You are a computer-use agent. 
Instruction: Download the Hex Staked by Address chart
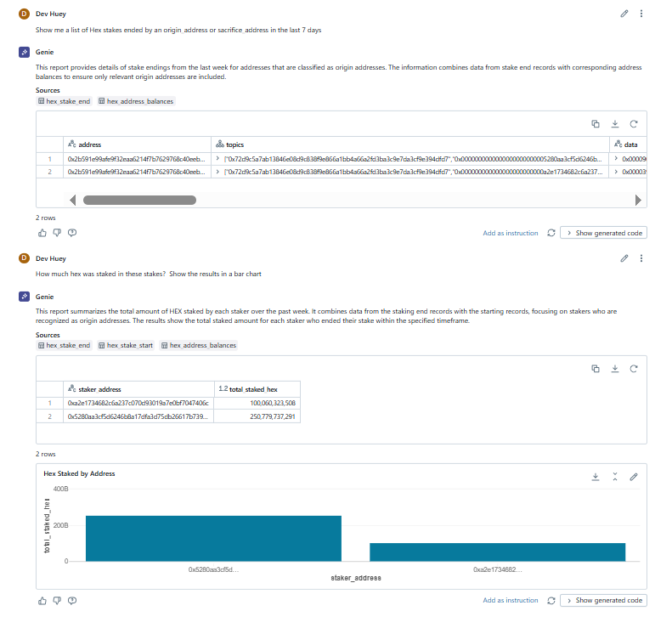click(x=596, y=477)
